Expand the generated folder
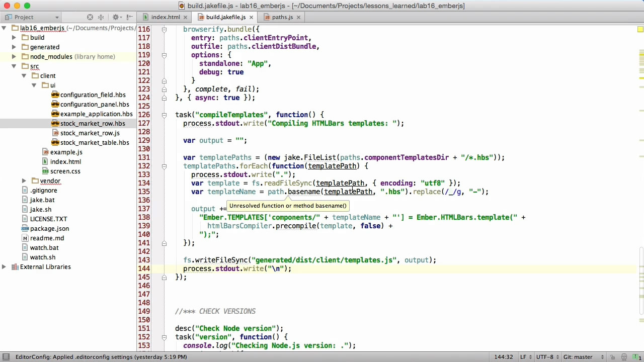The width and height of the screenshot is (644, 362). coord(14,47)
